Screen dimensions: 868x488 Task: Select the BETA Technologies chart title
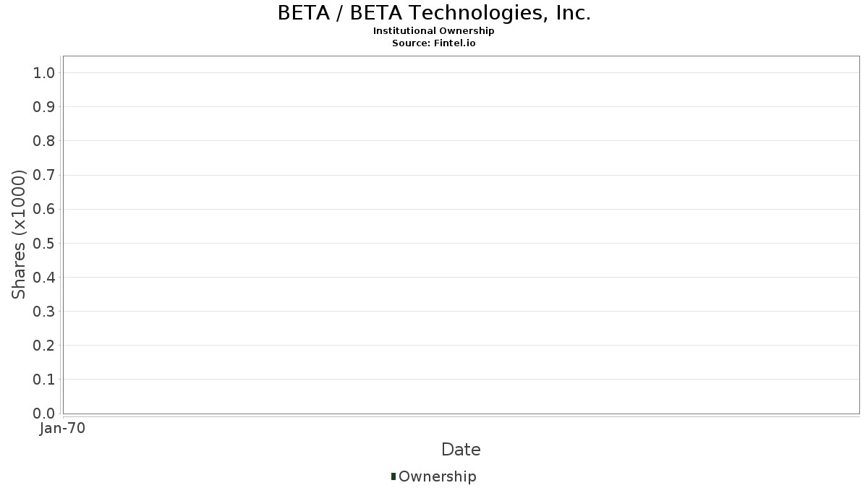pyautogui.click(x=434, y=13)
